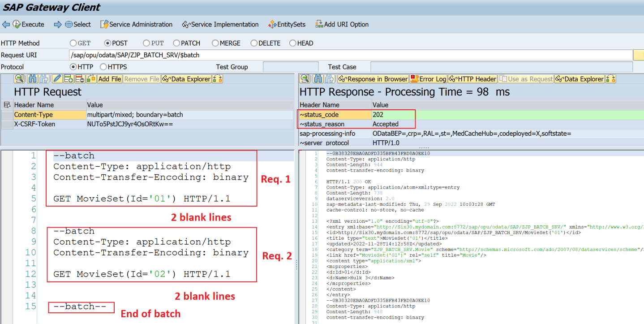Viewport: 644px width, 324px height.
Task: Click the Execute button in the toolbar
Action: point(28,24)
